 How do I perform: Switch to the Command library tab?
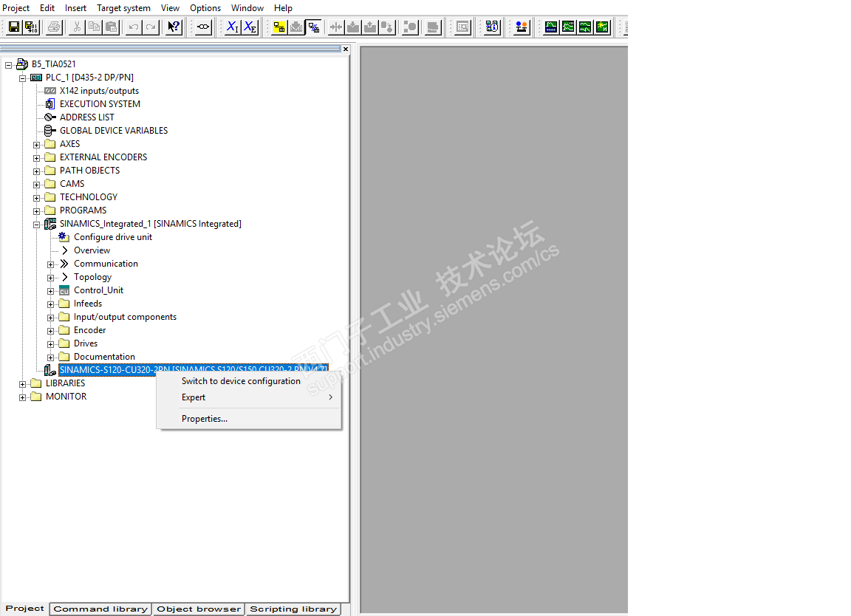[x=100, y=609]
